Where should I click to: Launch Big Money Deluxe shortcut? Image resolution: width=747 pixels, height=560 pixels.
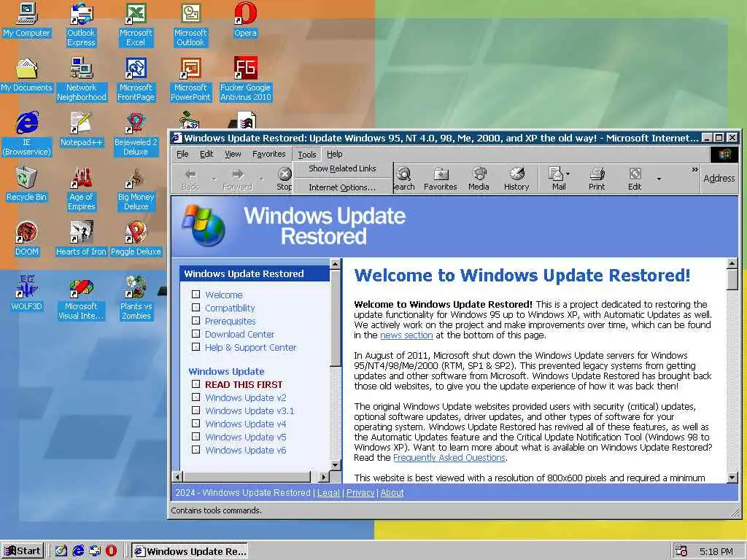coord(136,189)
